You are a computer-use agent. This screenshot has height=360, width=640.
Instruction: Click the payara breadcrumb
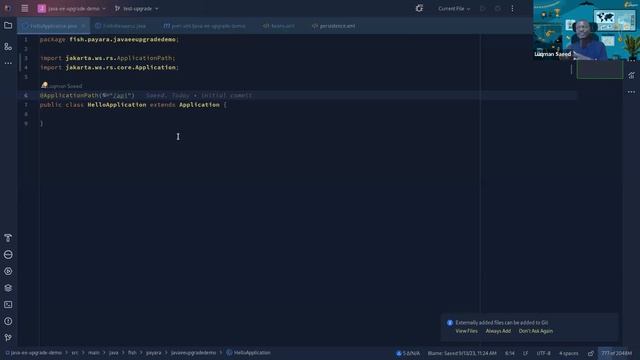pos(153,353)
